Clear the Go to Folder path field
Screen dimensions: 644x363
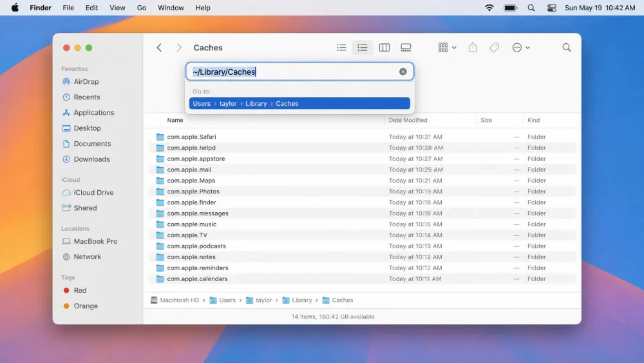coord(403,72)
